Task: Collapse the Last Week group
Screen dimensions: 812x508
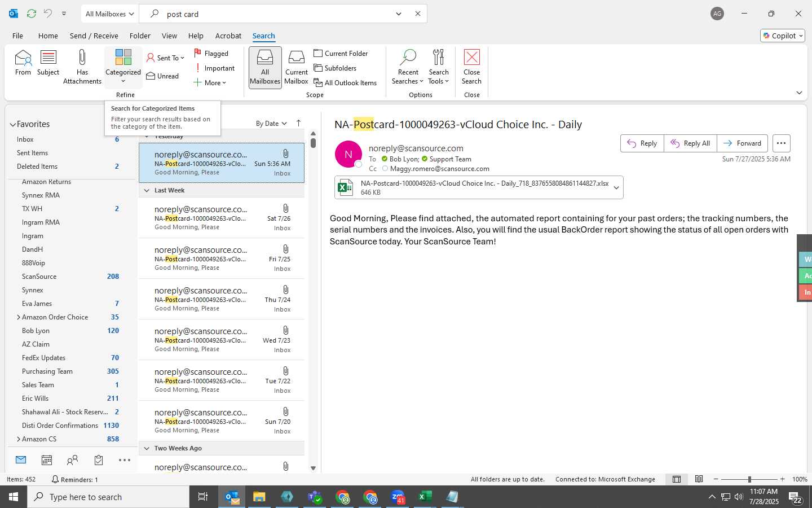Action: [x=147, y=190]
